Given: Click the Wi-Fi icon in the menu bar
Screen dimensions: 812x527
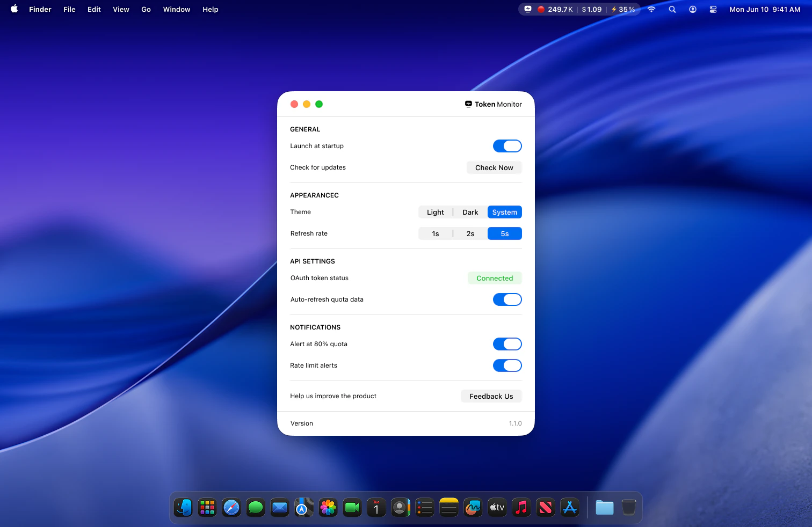Looking at the screenshot, I should [x=651, y=9].
